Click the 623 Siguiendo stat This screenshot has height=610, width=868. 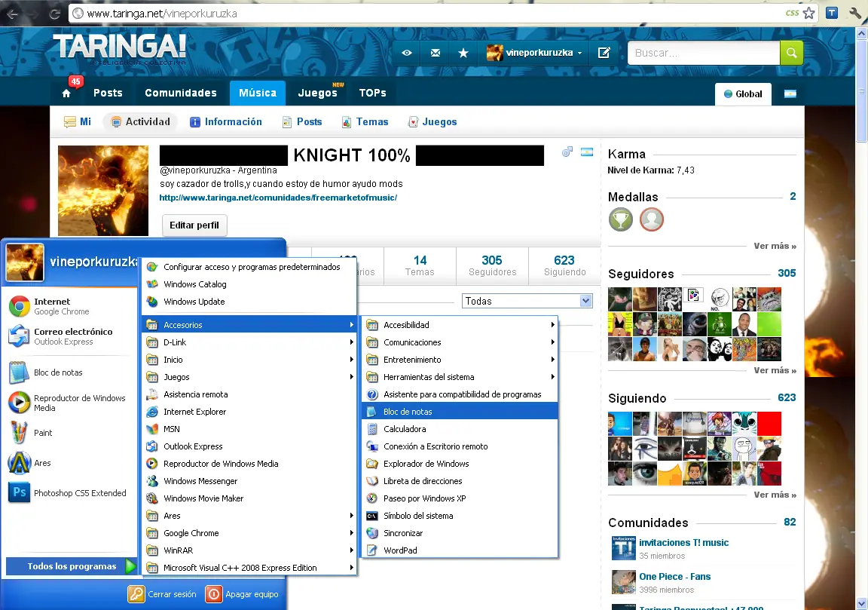tap(564, 265)
